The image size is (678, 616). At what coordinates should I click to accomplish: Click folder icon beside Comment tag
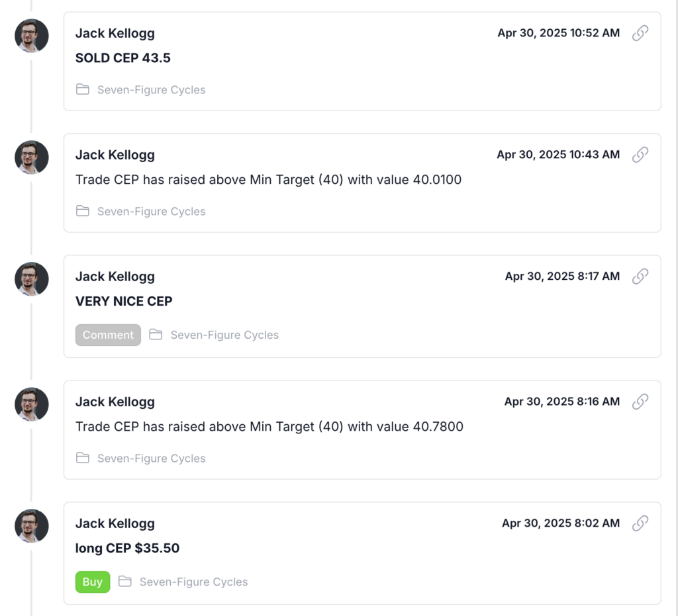point(156,335)
